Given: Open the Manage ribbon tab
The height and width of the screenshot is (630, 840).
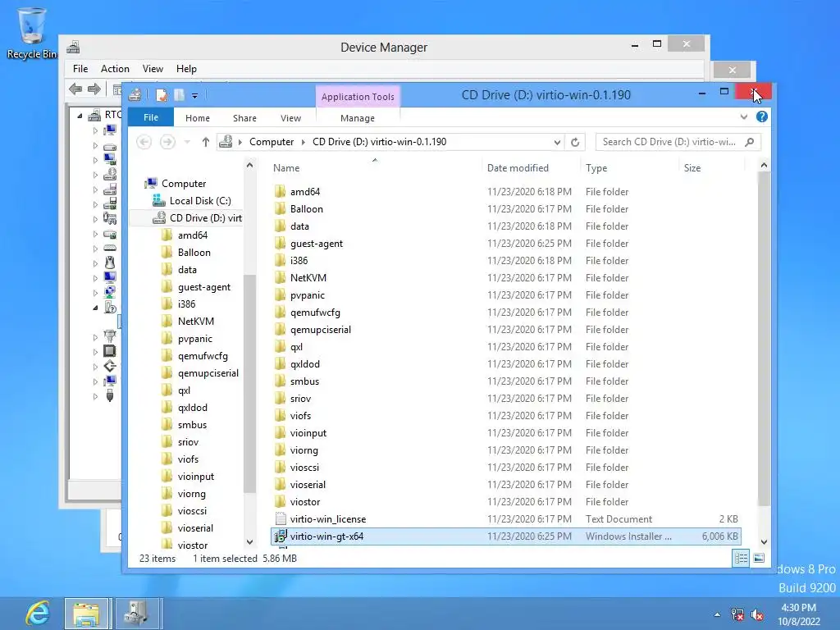Looking at the screenshot, I should point(358,118).
